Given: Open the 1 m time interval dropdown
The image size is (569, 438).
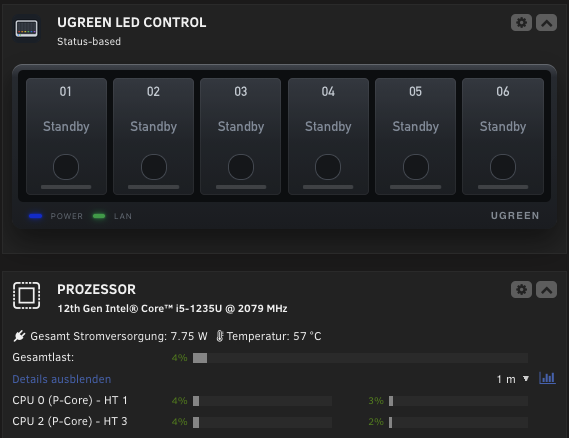Looking at the screenshot, I should [x=512, y=379].
